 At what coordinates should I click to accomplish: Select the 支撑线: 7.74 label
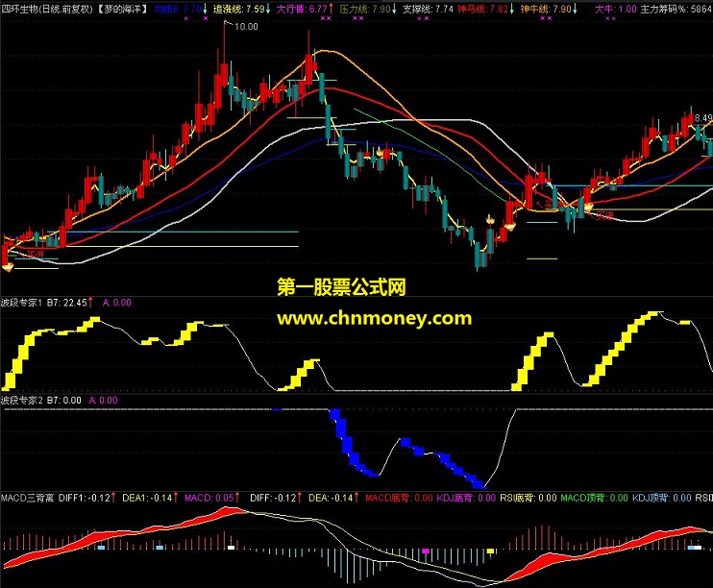click(x=428, y=9)
